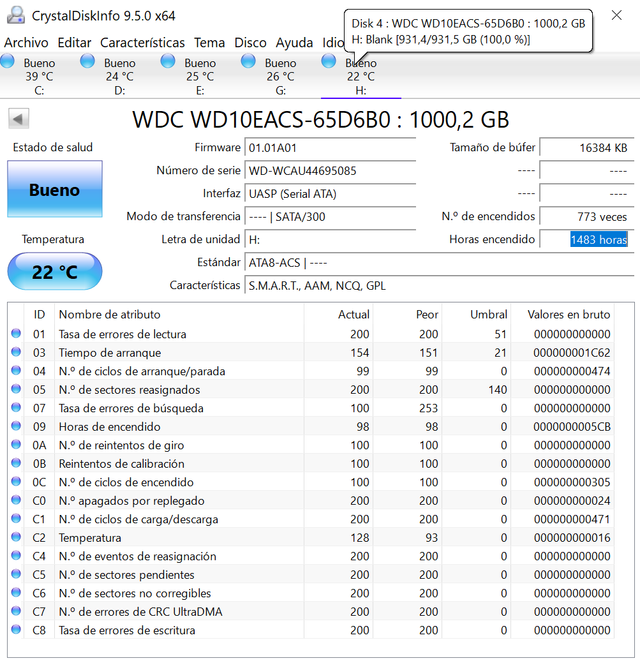Viewport: 640px width, 663px height.
Task: Open the Editar menu
Action: click(x=74, y=43)
